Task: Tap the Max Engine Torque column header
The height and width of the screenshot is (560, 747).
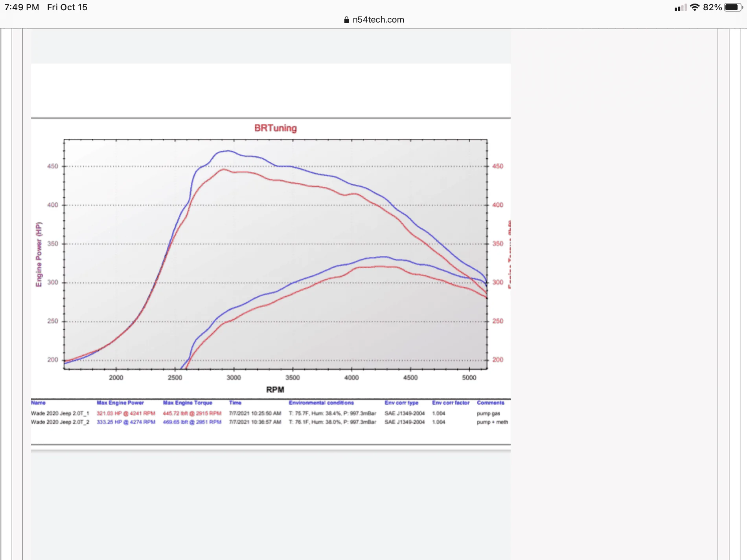Action: (188, 403)
